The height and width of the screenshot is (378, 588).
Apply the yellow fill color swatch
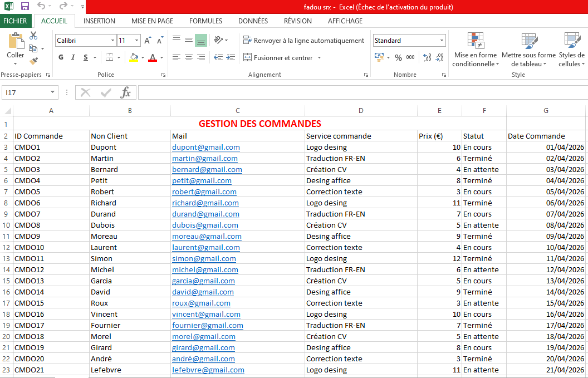(134, 57)
